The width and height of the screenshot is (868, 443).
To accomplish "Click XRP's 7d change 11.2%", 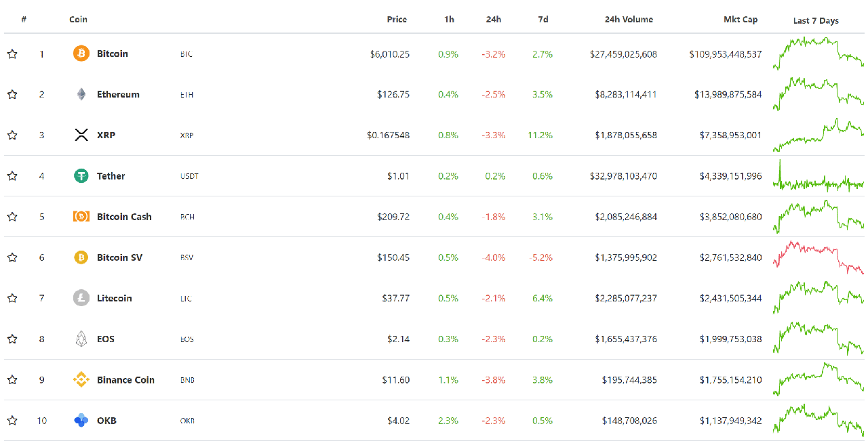I will pos(540,135).
